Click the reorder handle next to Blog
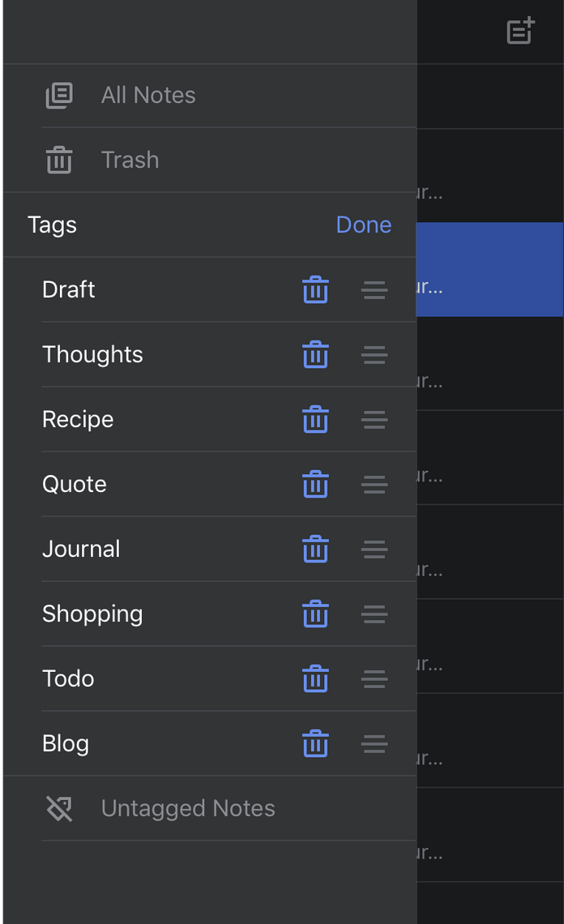Image resolution: width=564 pixels, height=924 pixels. 374,743
